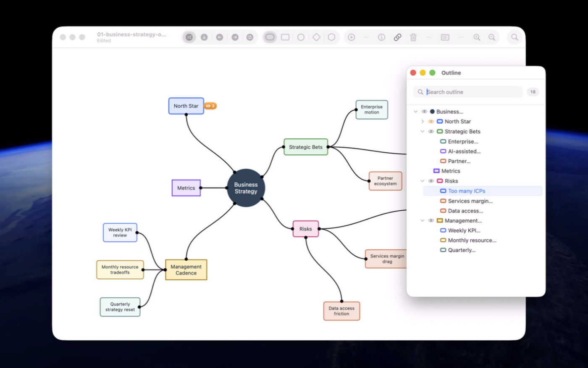Click the trash delete icon

413,37
